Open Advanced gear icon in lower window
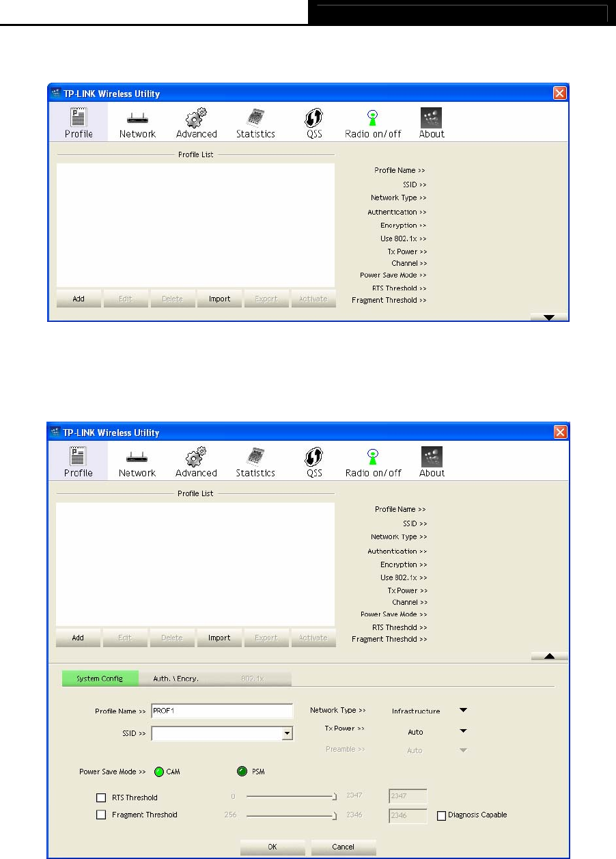The width and height of the screenshot is (616, 859). click(x=196, y=462)
